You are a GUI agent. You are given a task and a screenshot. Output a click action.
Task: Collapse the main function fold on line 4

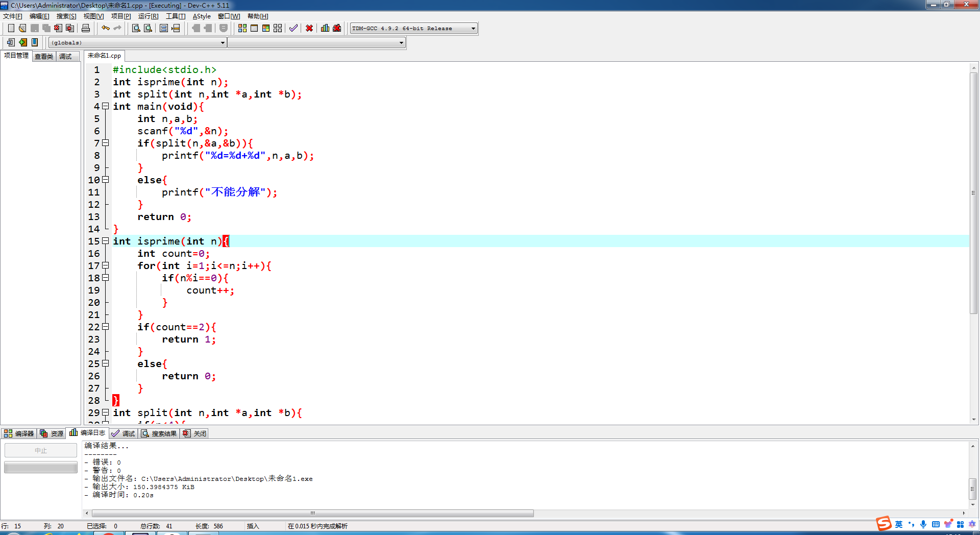pos(106,106)
